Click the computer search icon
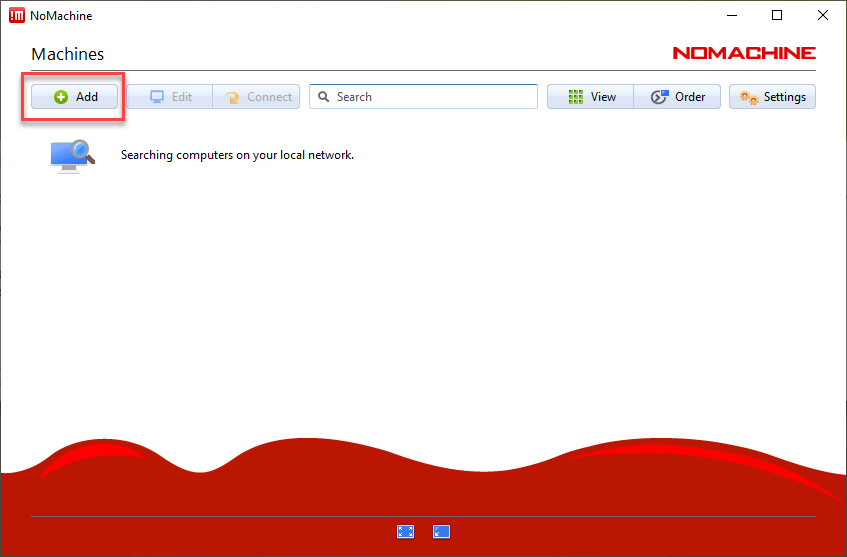This screenshot has width=847, height=557. coord(72,156)
